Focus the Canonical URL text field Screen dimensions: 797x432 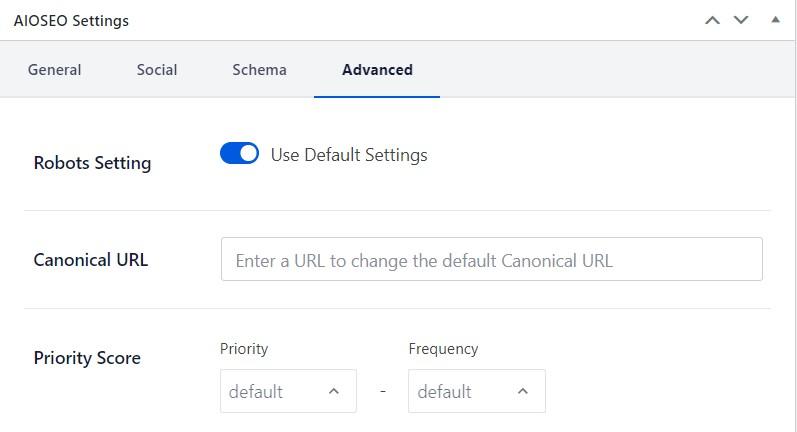point(491,259)
